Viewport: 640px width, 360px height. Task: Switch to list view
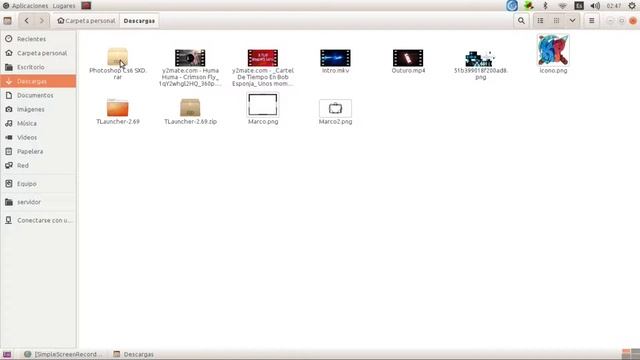(x=540, y=20)
